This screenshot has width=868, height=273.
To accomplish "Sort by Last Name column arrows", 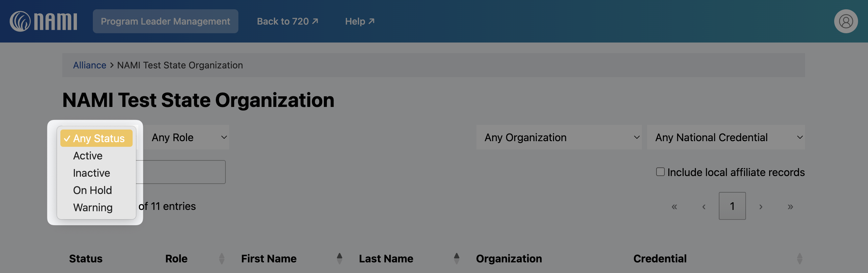I will click(x=457, y=258).
